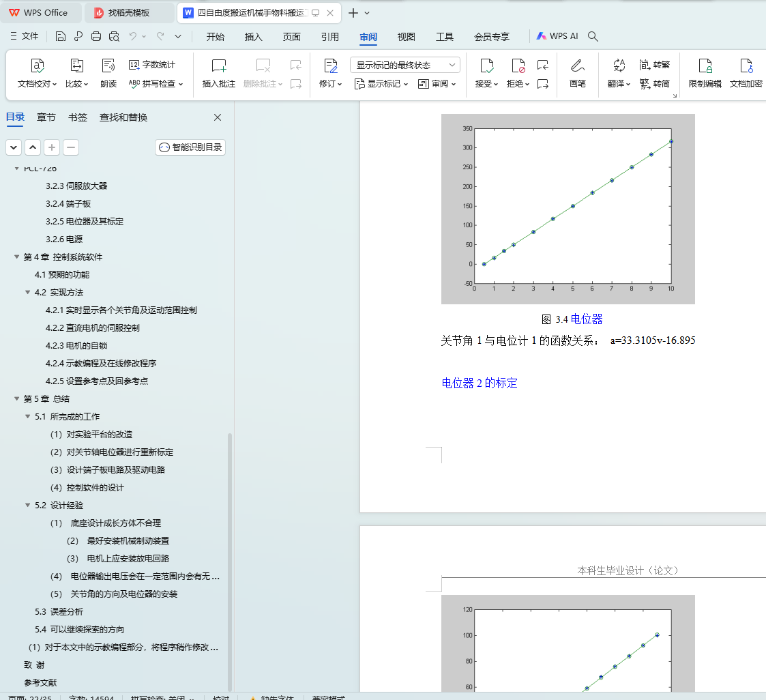This screenshot has width=766, height=700.
Task: Click 插入批注 to insert a comment
Action: pos(218,73)
